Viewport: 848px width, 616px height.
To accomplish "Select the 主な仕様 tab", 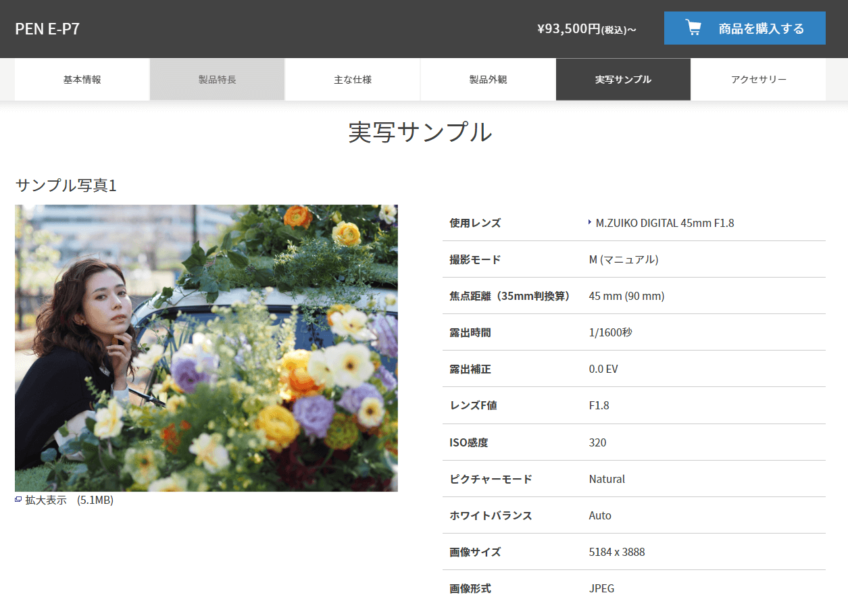I will click(x=353, y=80).
